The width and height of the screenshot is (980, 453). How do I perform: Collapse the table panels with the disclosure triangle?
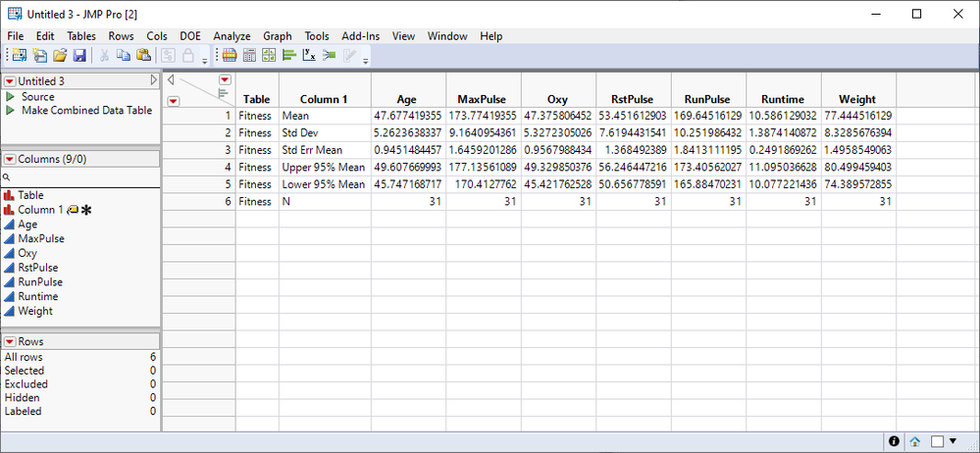point(153,80)
